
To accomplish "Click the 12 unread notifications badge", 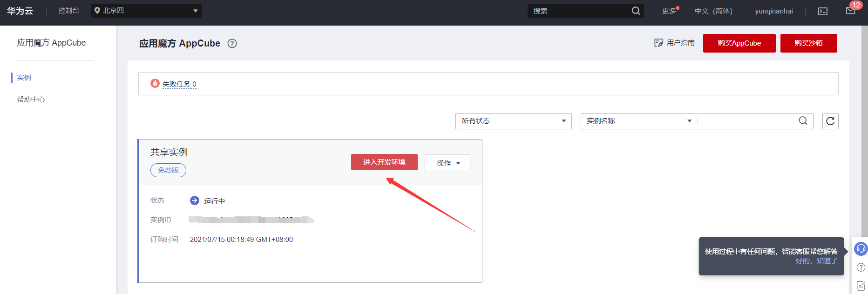I will [856, 5].
